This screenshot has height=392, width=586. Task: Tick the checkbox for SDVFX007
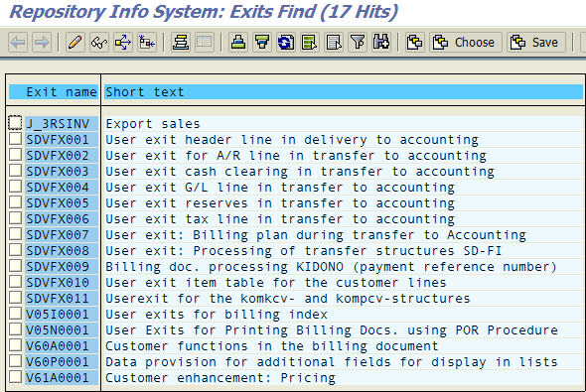[15, 234]
